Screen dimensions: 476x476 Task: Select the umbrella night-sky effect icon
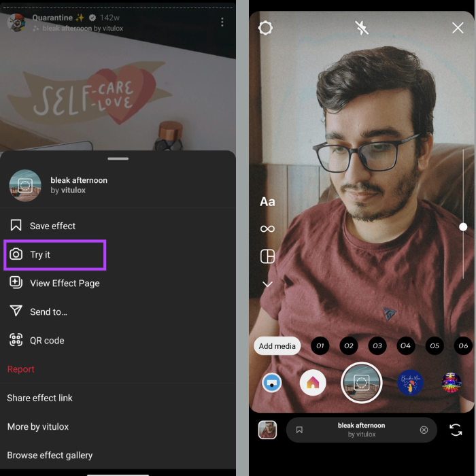[x=411, y=382]
